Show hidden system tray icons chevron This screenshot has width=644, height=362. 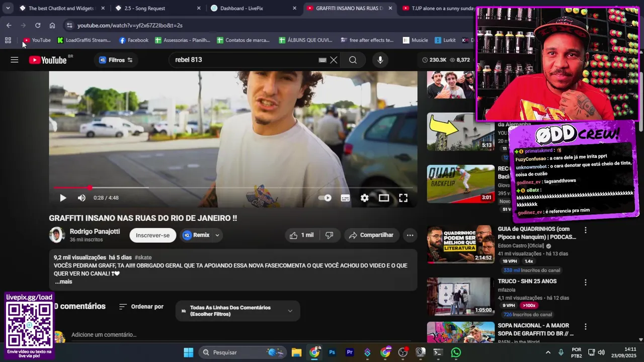548,352
